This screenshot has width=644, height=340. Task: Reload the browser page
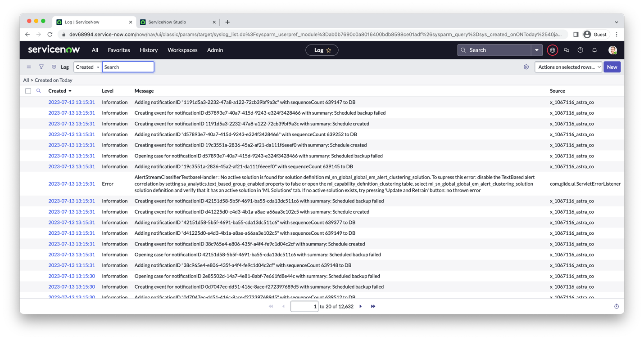point(50,34)
